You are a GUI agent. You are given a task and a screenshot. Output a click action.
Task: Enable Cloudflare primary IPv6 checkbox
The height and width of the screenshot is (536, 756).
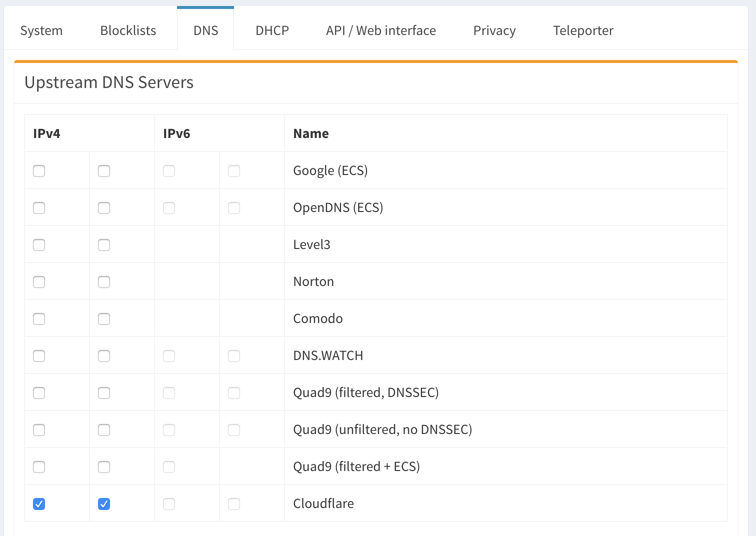[x=169, y=504]
